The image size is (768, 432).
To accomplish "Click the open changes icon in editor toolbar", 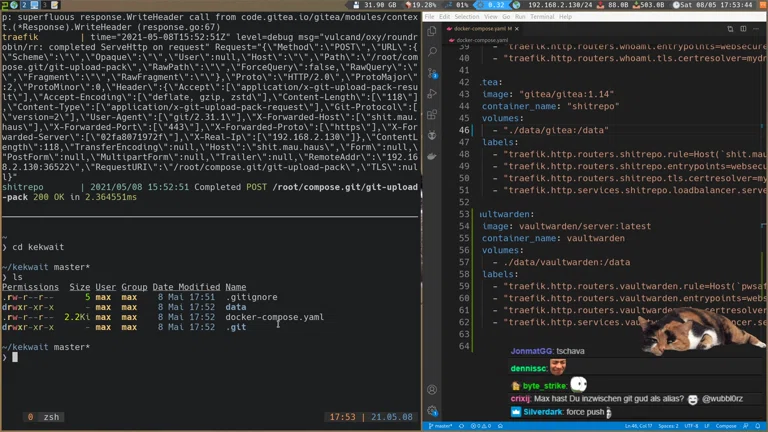I will coord(730,29).
